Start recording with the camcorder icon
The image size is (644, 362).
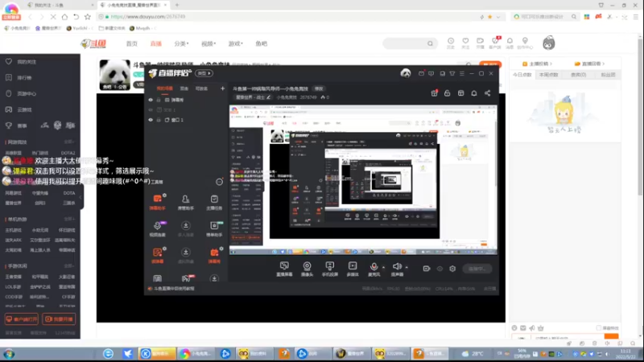[x=427, y=269]
